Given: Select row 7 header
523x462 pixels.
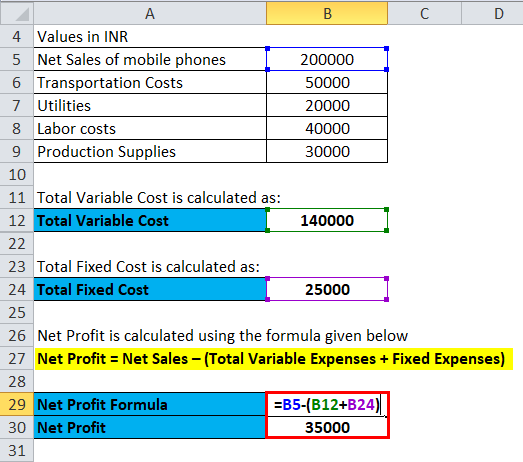Looking at the screenshot, I should [17, 105].
